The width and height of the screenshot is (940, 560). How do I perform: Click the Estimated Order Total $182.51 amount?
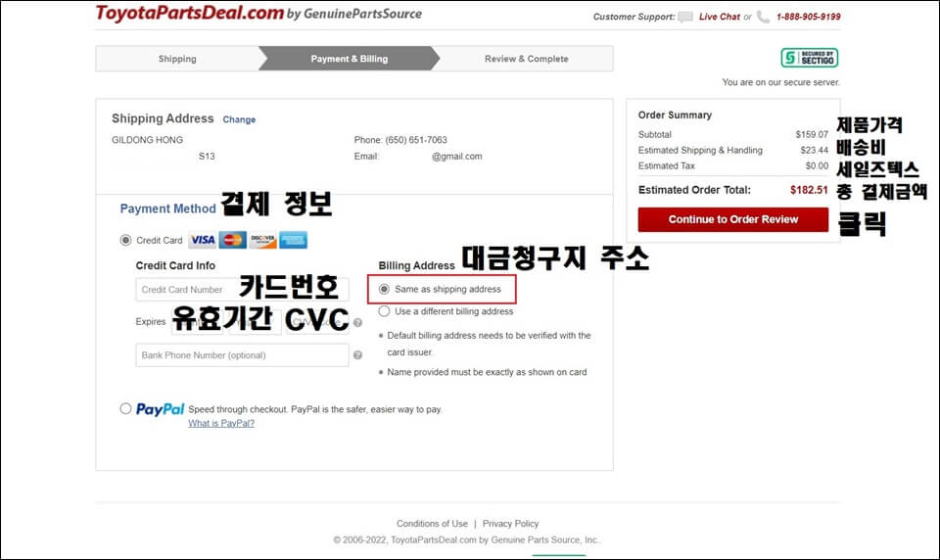click(x=809, y=190)
